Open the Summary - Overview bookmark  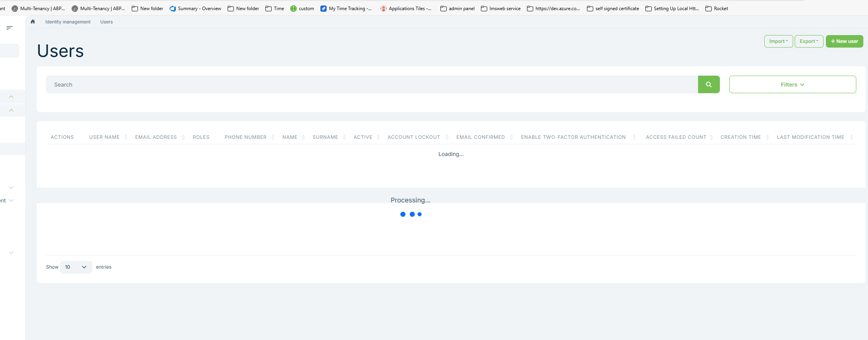195,9
